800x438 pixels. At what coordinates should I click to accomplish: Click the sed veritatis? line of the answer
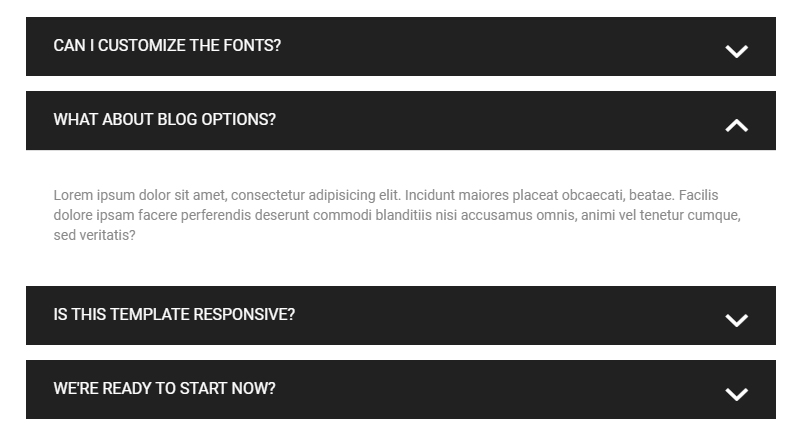point(94,235)
